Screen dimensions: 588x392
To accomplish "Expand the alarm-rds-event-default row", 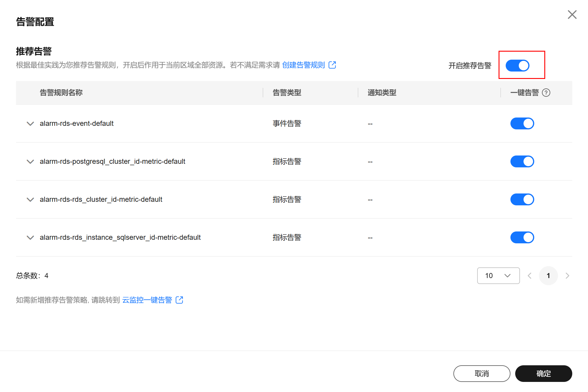I will tap(30, 123).
